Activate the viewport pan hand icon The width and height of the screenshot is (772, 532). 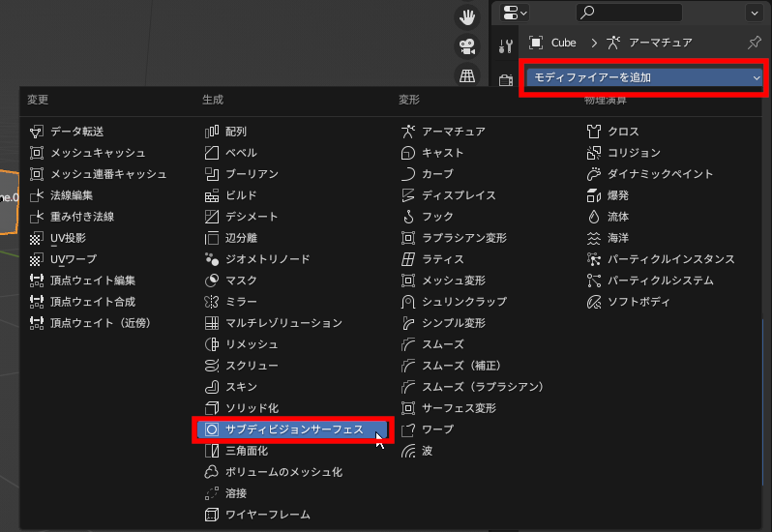point(466,17)
